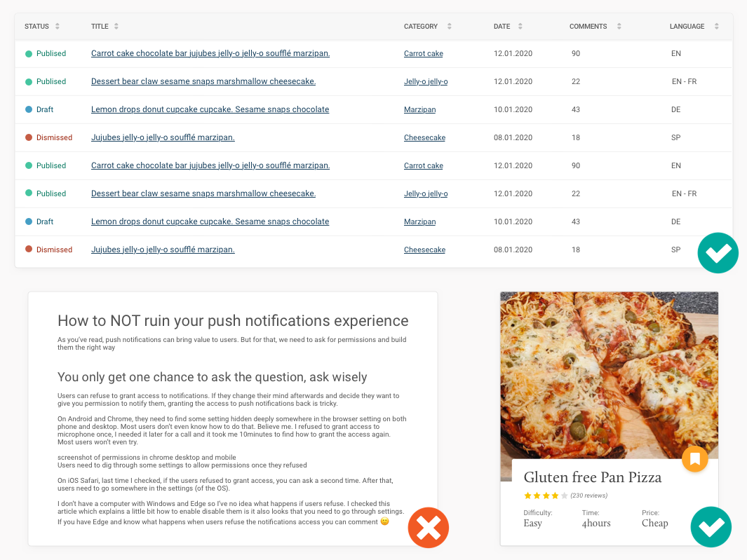Click the Gluten free Pan Pizza title
The width and height of the screenshot is (747, 560).
[592, 477]
